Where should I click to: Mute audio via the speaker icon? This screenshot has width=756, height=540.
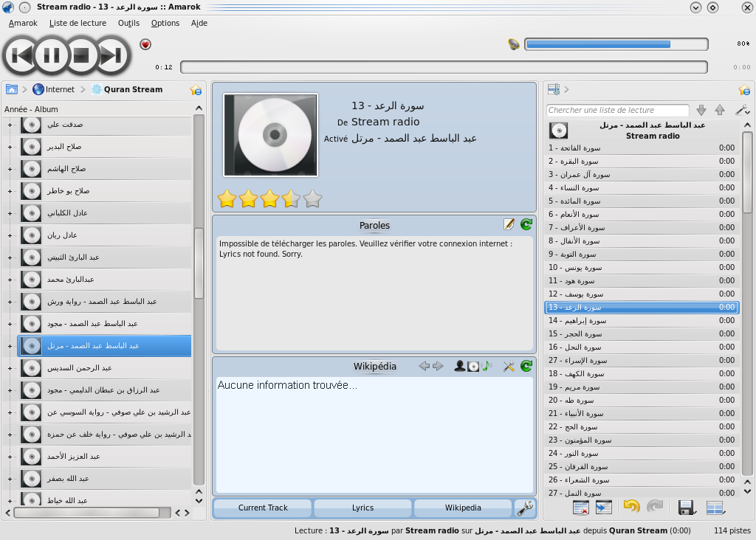point(514,44)
